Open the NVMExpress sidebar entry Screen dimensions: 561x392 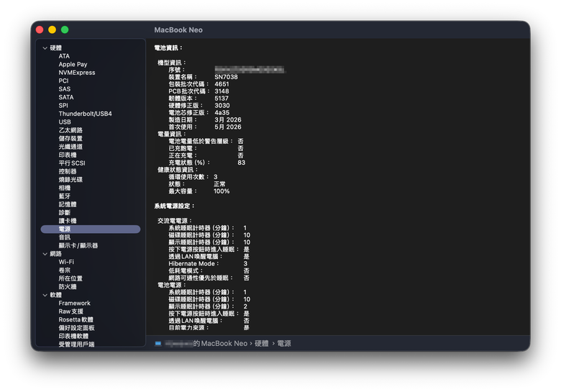tap(77, 73)
